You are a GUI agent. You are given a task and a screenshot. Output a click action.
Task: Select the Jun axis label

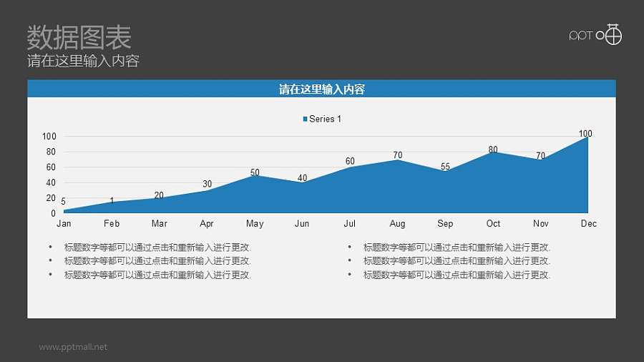tap(302, 223)
